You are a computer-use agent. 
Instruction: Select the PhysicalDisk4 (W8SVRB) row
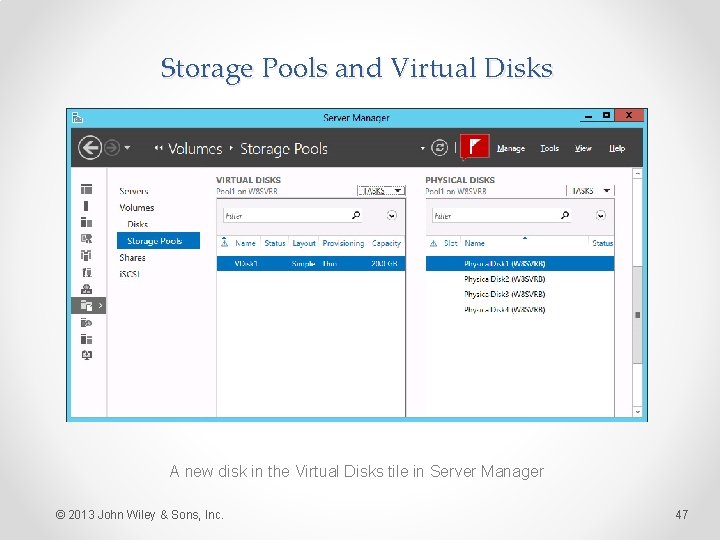pos(520,309)
